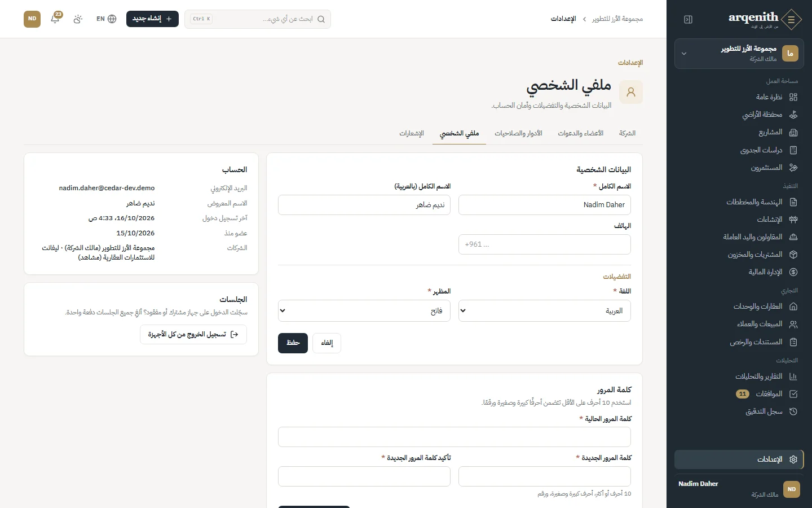The height and width of the screenshot is (508, 812).
Task: Open سجل التدقيق audit log icon
Action: [793, 411]
